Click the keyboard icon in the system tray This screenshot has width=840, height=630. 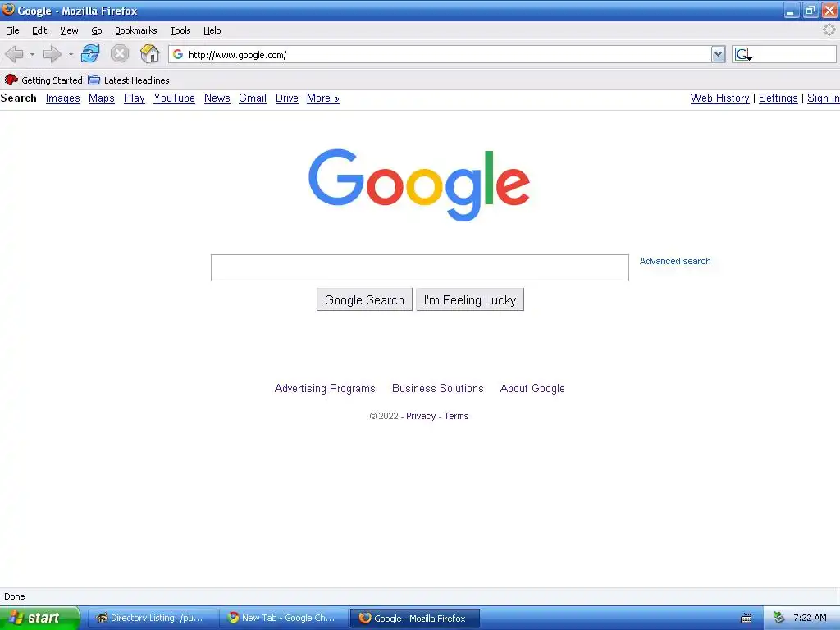[746, 619]
